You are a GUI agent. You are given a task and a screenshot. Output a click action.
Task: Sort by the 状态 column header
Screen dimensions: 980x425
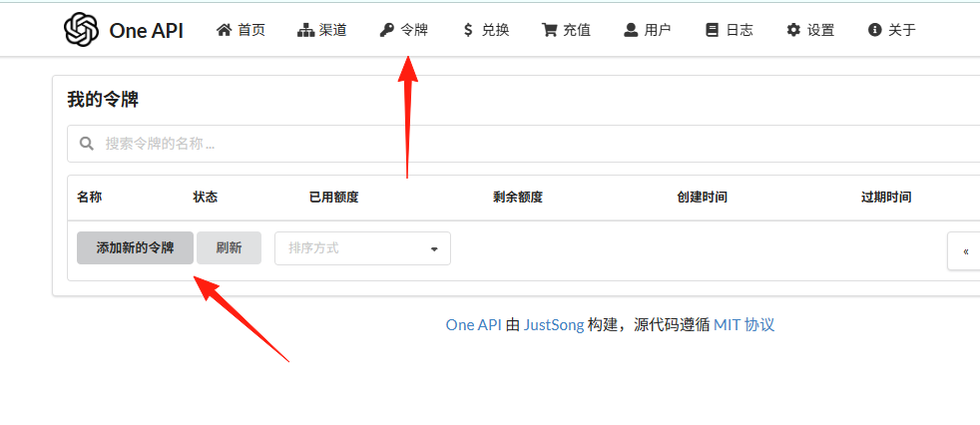(x=205, y=198)
